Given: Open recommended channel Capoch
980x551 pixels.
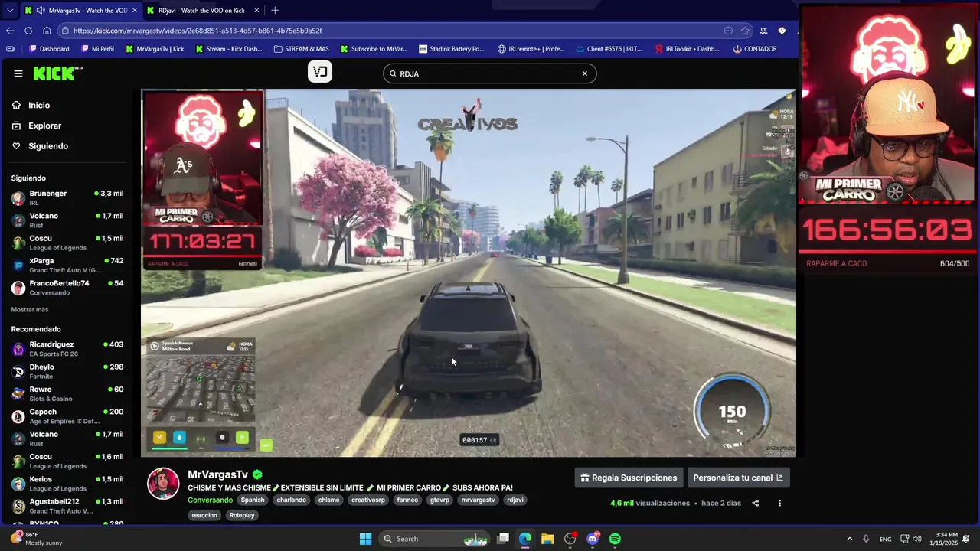Looking at the screenshot, I should [x=67, y=416].
